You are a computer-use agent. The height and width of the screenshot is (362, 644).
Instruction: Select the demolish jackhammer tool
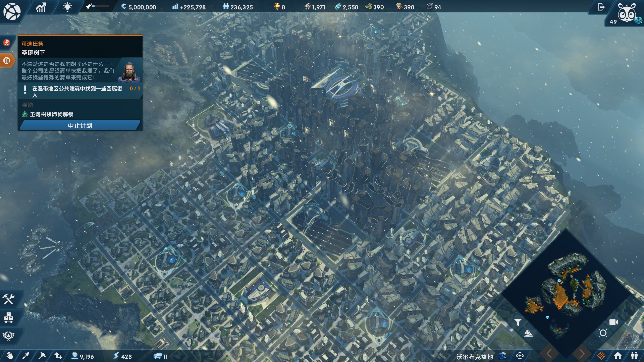(x=42, y=356)
